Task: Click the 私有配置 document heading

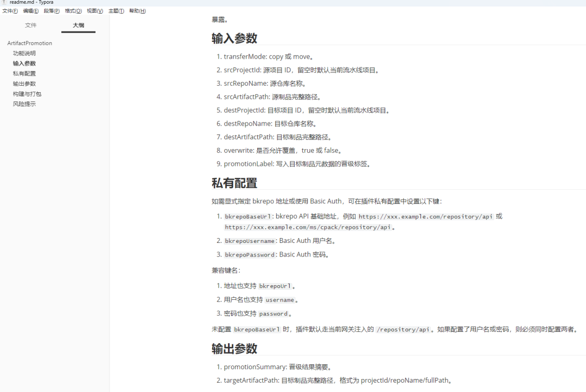Action: (234, 183)
